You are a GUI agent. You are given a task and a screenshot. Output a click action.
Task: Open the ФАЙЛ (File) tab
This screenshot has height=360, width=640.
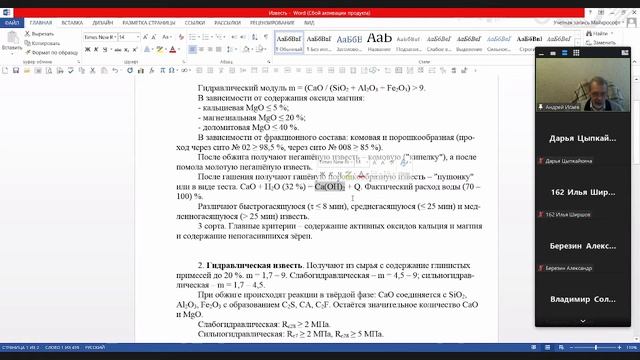coord(12,23)
